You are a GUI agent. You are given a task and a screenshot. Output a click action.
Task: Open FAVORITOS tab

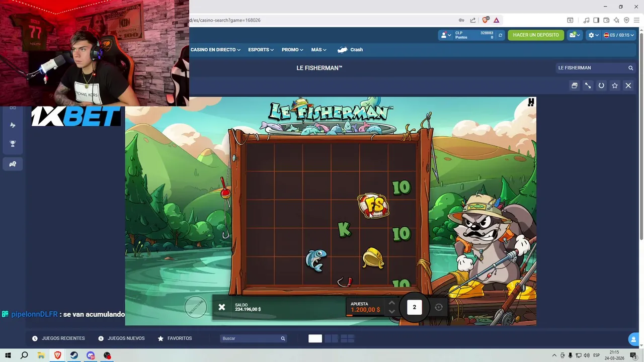(175, 338)
